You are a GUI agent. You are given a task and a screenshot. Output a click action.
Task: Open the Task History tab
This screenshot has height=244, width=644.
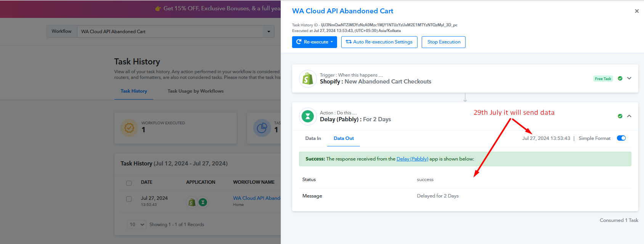[134, 91]
